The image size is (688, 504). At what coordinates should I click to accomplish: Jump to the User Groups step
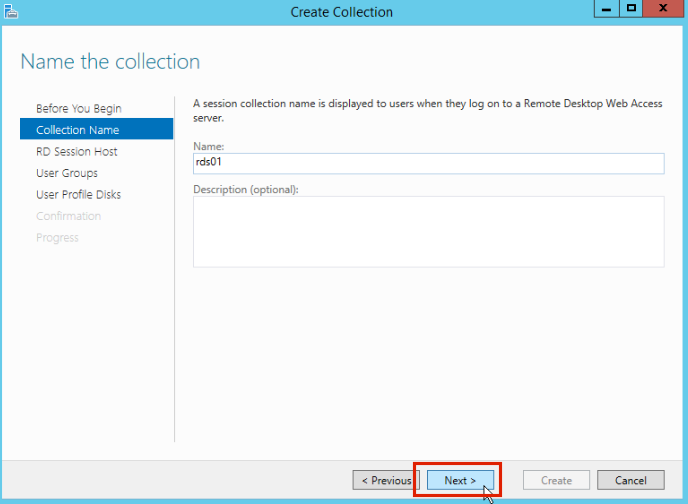pos(67,173)
